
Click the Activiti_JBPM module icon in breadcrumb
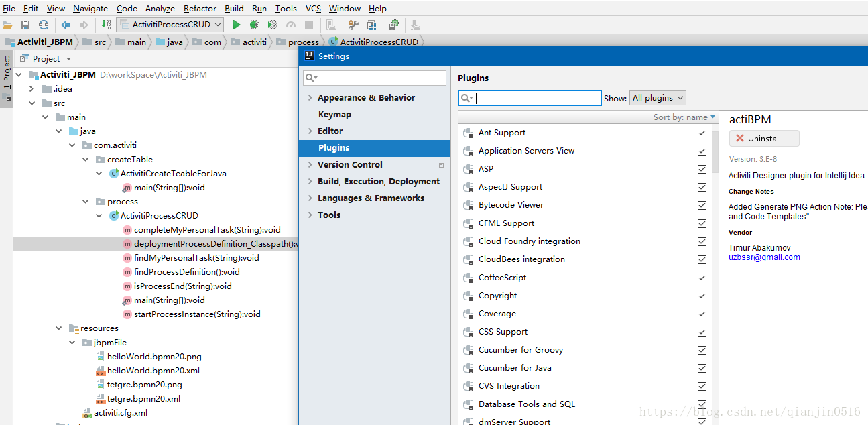coord(10,42)
